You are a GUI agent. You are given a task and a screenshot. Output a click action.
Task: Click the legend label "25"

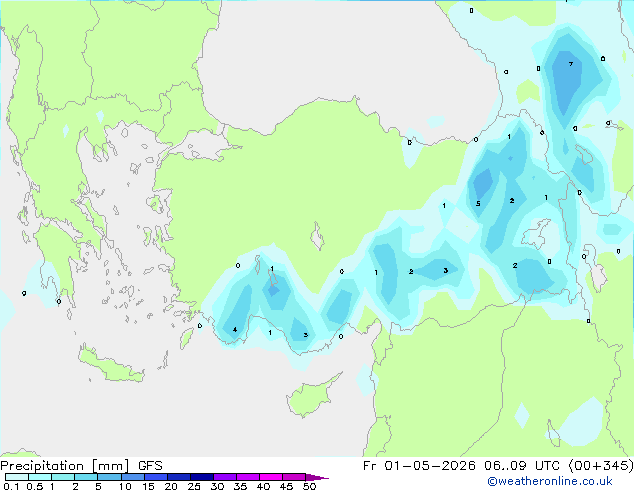[x=194, y=486]
